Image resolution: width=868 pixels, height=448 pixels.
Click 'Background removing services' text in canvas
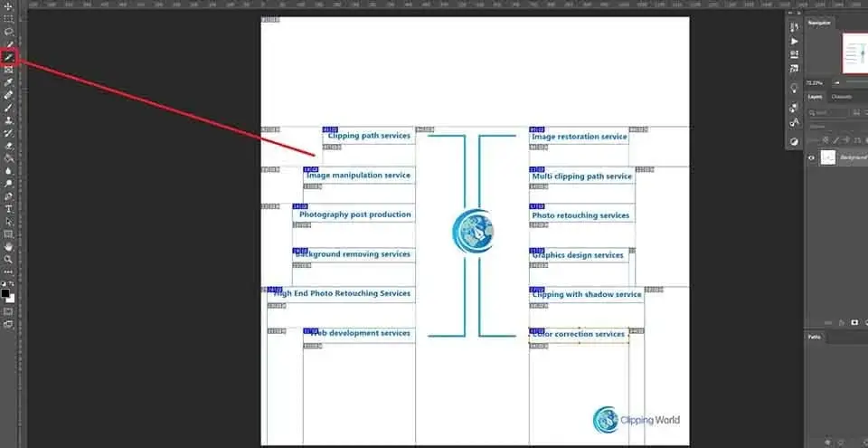pyautogui.click(x=353, y=254)
